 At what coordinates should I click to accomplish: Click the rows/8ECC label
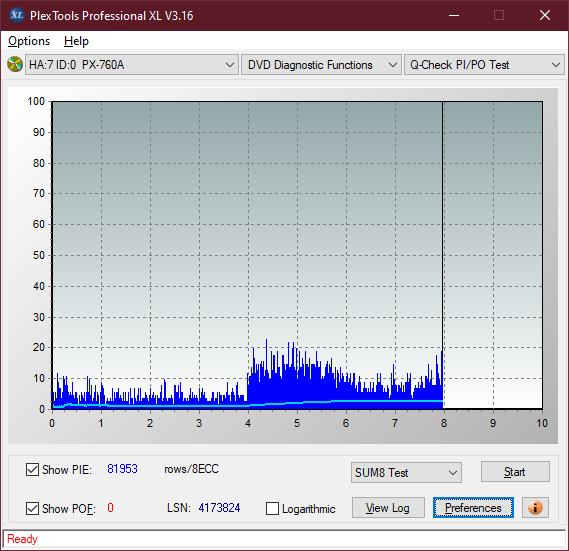(x=191, y=469)
